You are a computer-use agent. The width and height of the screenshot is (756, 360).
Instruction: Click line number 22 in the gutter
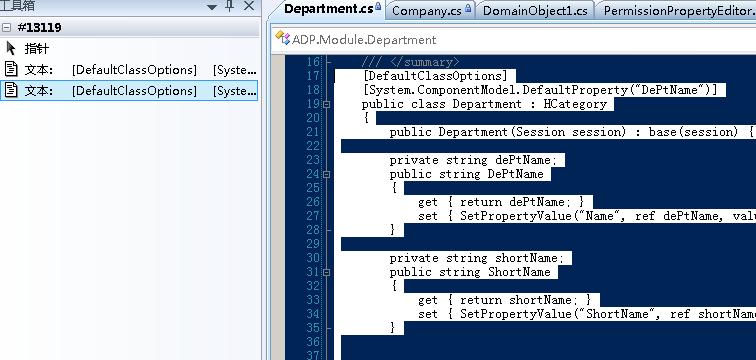(313, 146)
